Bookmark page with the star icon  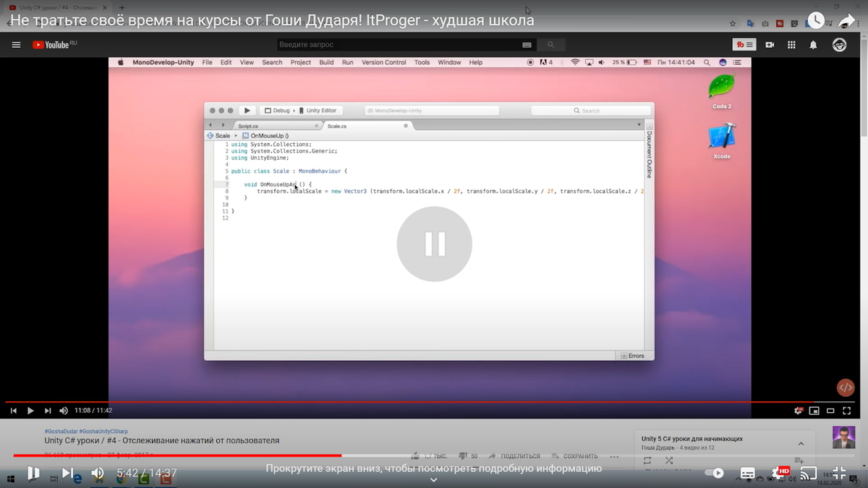tap(733, 23)
